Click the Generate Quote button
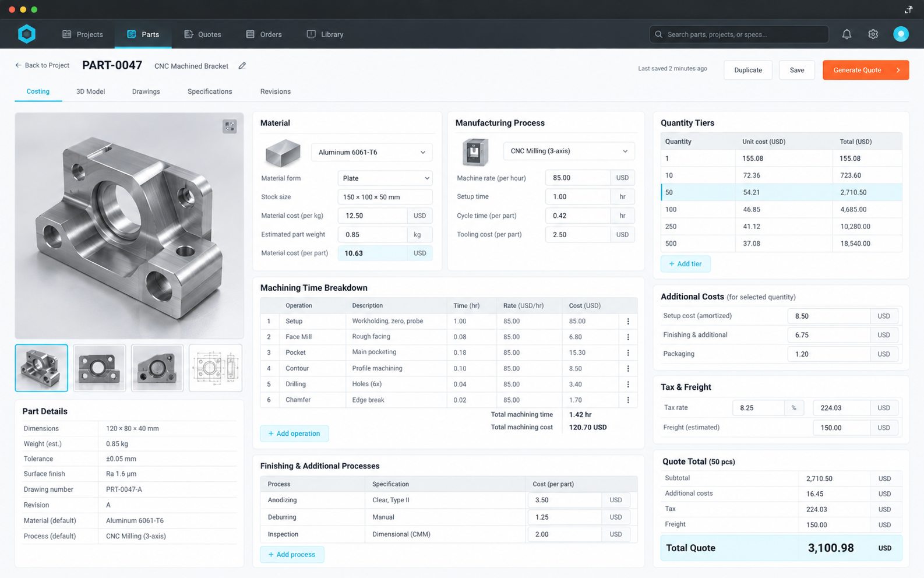The width and height of the screenshot is (924, 578). click(865, 70)
